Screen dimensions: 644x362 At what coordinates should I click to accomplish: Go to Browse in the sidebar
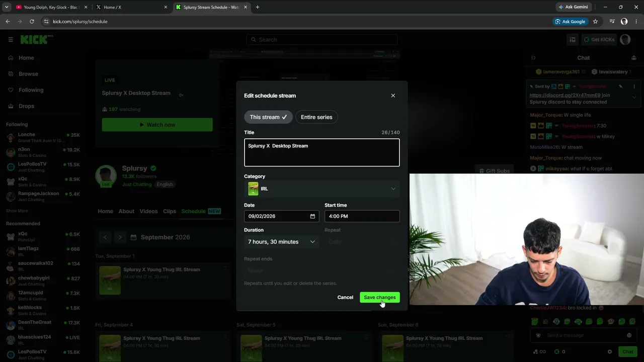[x=28, y=74]
